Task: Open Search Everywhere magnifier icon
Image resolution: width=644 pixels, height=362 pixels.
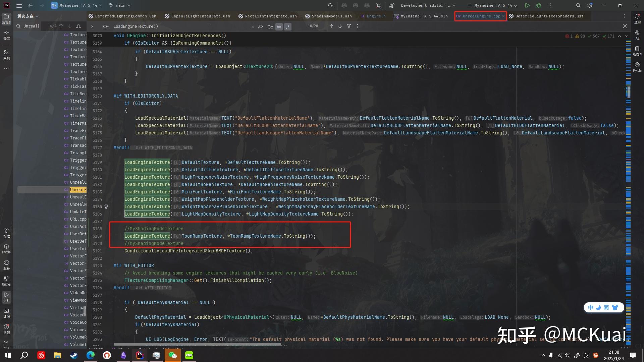Action: click(578, 5)
